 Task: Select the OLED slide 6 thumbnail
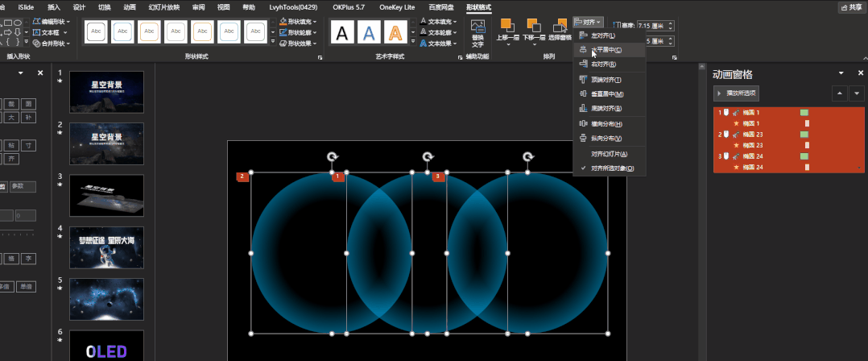click(107, 346)
